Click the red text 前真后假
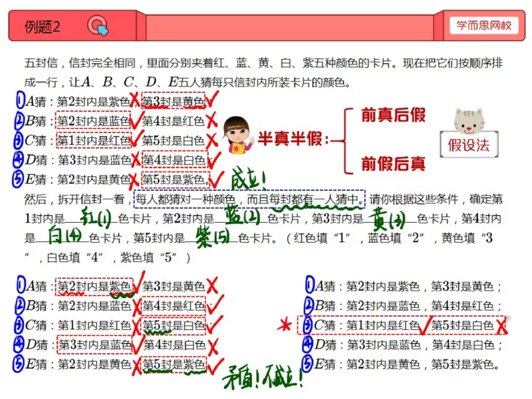This screenshot has width=532, height=399. [393, 114]
